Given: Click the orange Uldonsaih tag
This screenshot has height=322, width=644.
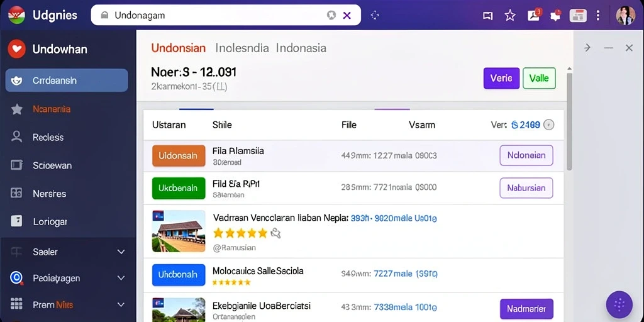Looking at the screenshot, I should click(x=179, y=156).
